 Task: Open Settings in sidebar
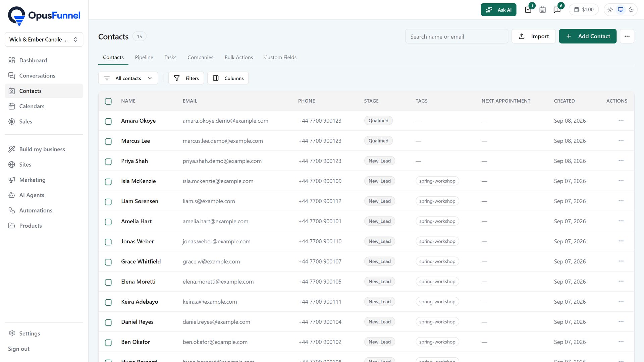pyautogui.click(x=44, y=334)
